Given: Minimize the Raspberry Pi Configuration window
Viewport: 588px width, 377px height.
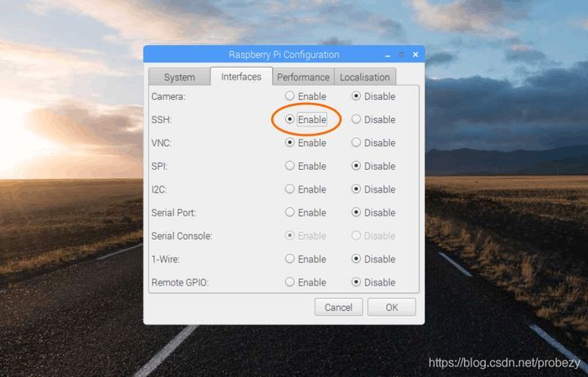Looking at the screenshot, I should tap(388, 55).
